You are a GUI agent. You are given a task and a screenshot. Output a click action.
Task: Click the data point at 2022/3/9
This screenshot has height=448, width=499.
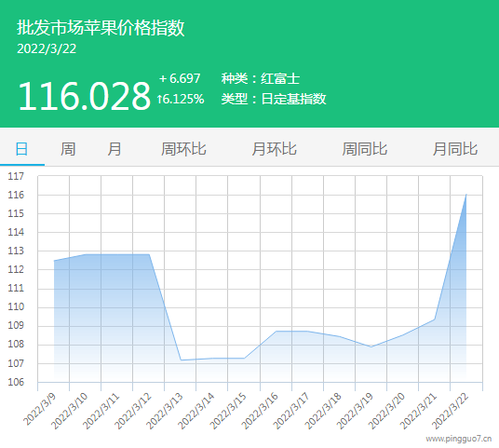pyautogui.click(x=54, y=261)
